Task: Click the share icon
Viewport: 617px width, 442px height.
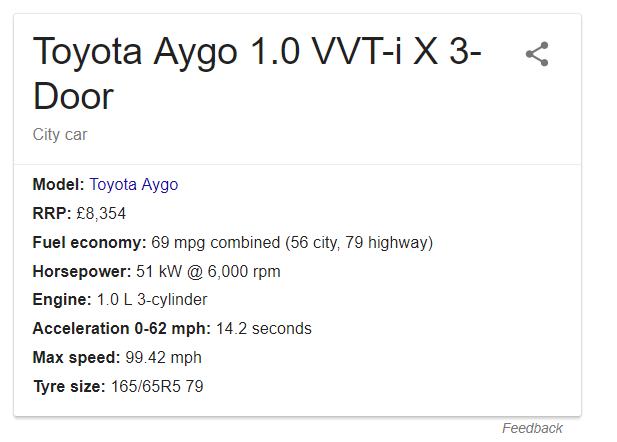Action: (537, 54)
